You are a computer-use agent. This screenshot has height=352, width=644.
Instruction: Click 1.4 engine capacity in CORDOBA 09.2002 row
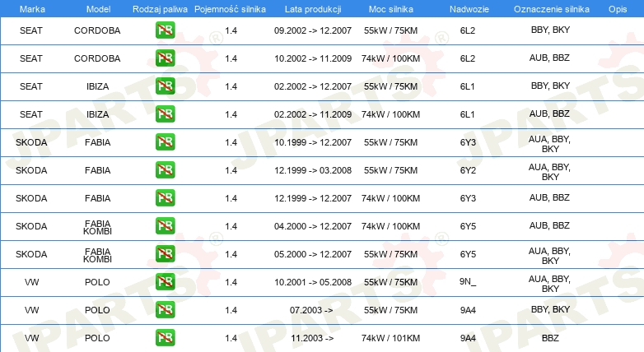(x=231, y=30)
